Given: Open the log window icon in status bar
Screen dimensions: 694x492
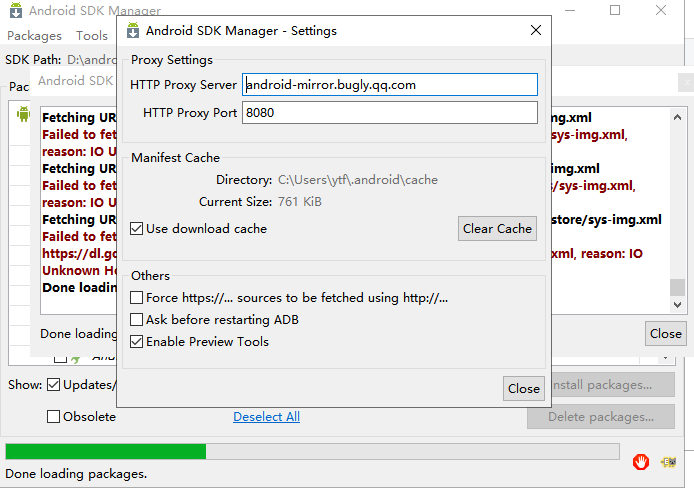Looking at the screenshot, I should (x=669, y=462).
